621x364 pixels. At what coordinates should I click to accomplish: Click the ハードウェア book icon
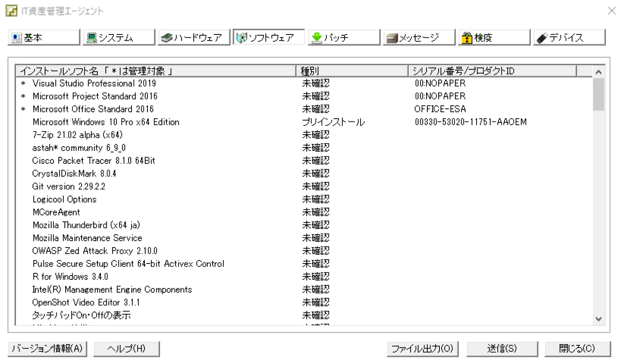pos(167,38)
